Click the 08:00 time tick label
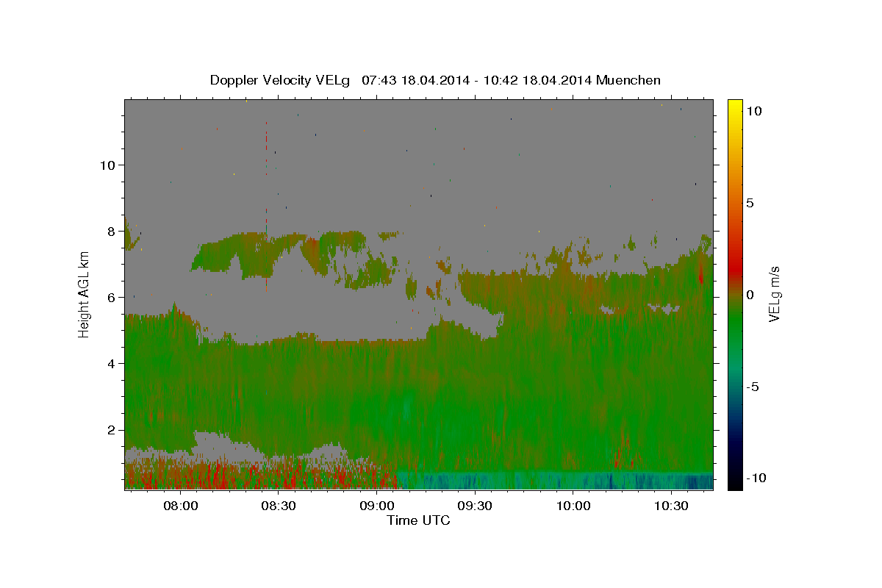This screenshot has width=882, height=588. 180,506
